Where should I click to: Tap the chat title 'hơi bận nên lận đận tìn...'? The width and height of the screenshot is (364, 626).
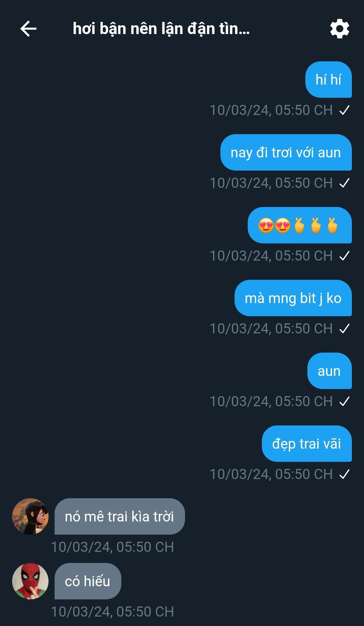tap(161, 29)
